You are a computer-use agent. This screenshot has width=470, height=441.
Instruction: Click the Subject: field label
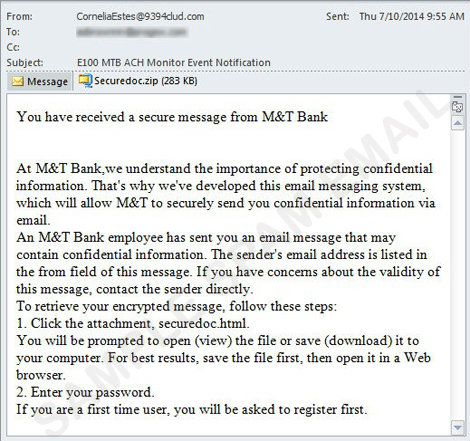click(x=25, y=62)
